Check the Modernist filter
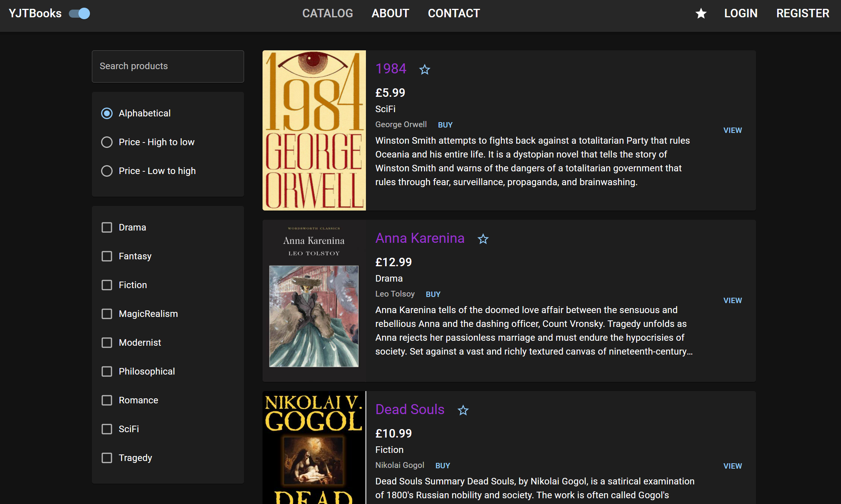This screenshot has width=841, height=504. (106, 343)
